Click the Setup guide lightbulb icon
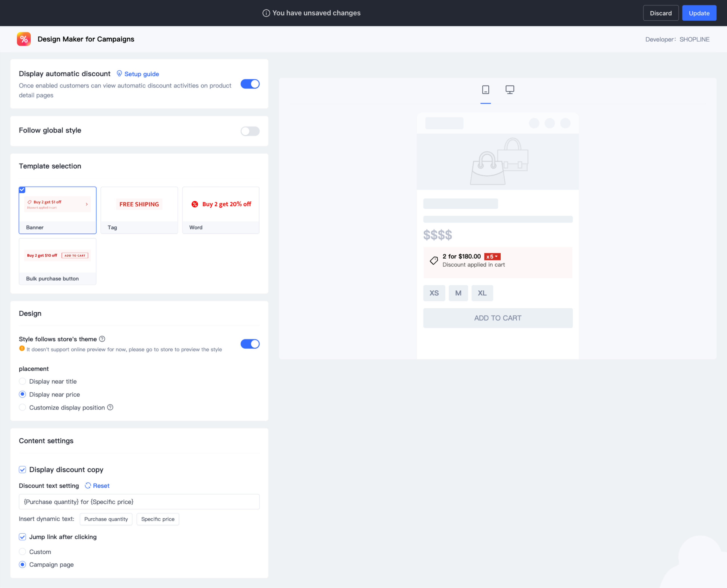Image resolution: width=727 pixels, height=588 pixels. tap(119, 74)
